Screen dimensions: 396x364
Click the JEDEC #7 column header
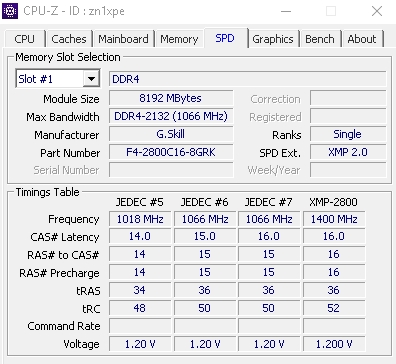point(269,202)
